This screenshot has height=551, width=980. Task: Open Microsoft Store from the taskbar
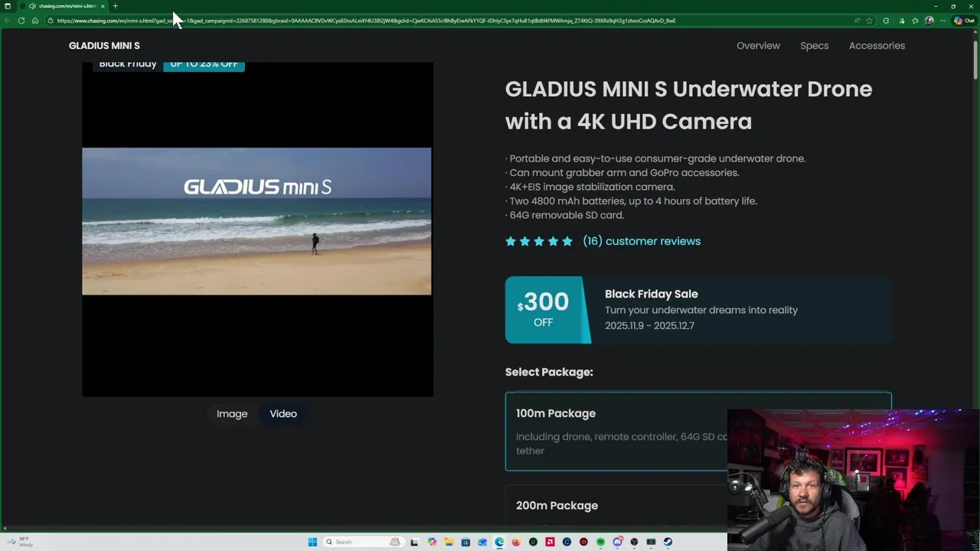[x=465, y=542]
